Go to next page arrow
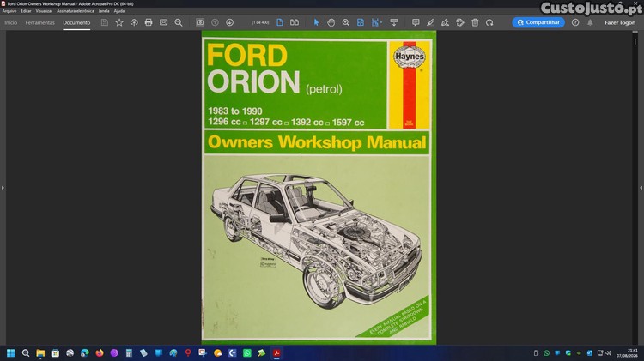 [x=229, y=22]
